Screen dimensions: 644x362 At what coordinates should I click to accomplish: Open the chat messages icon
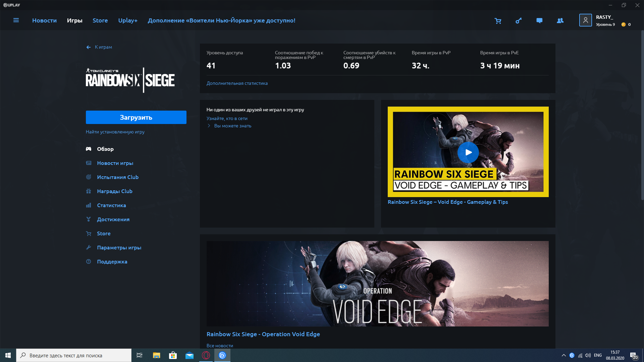click(x=539, y=21)
